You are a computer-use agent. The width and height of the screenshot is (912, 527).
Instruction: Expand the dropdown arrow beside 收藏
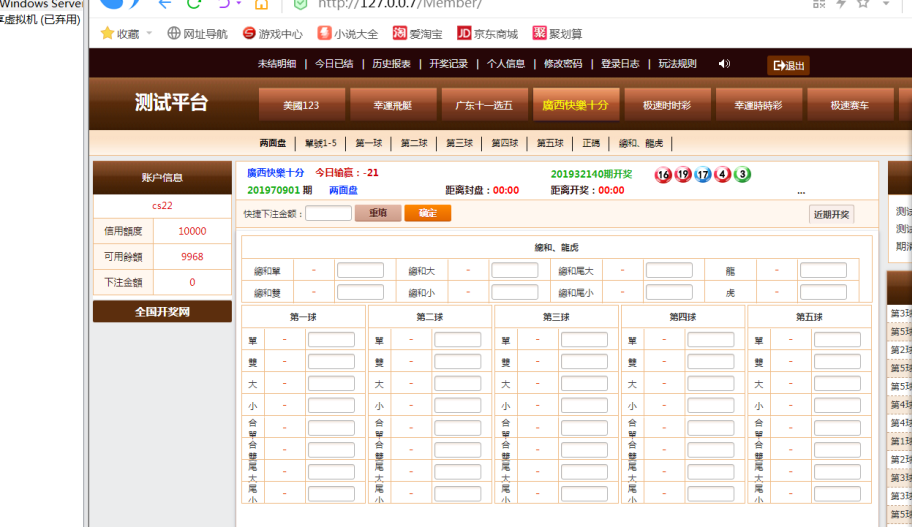(x=150, y=34)
